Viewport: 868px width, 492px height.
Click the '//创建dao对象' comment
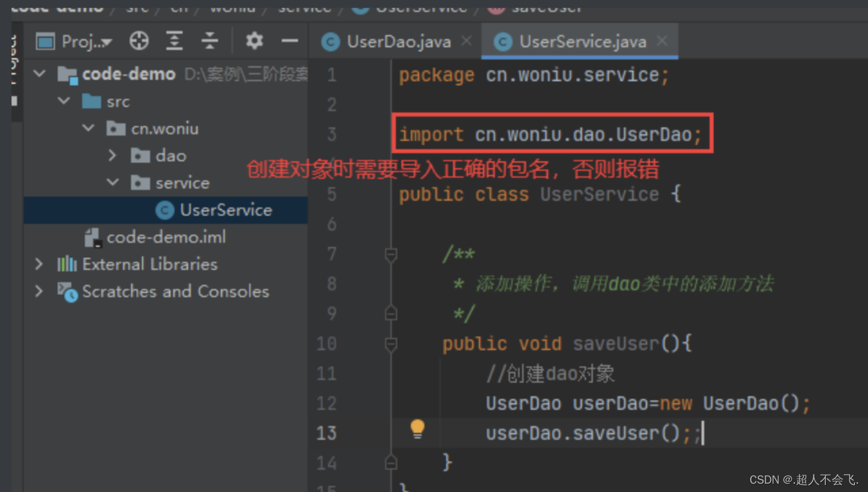(x=551, y=374)
